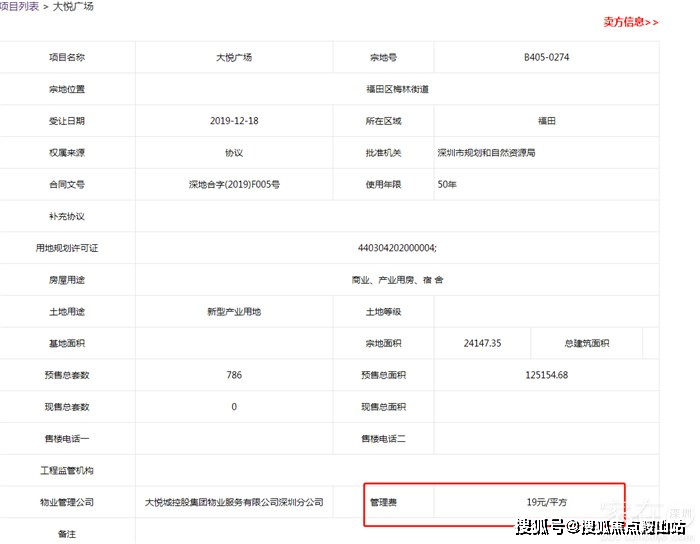Select the 新型产业用地 value
Image resolution: width=700 pixels, height=544 pixels.
pyautogui.click(x=234, y=311)
